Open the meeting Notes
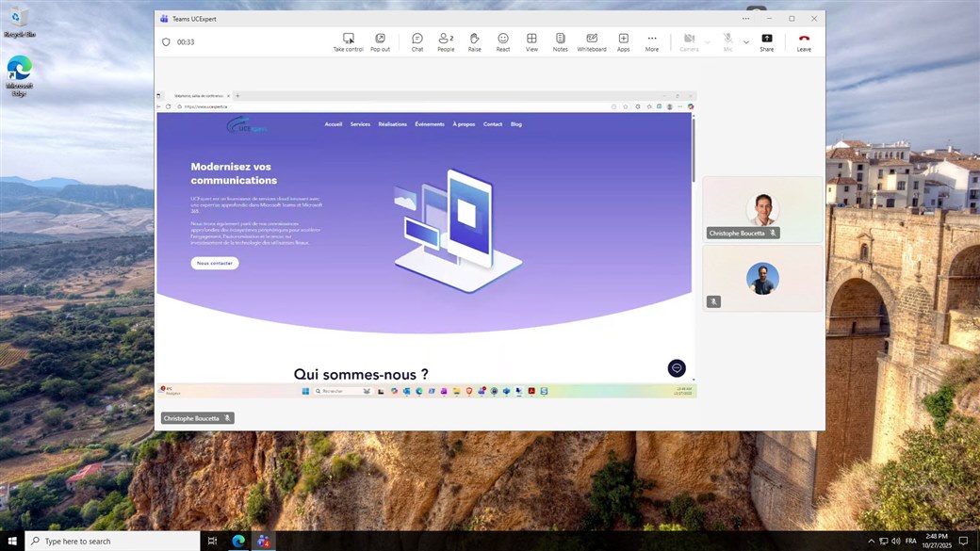Image resolution: width=980 pixels, height=551 pixels. coord(561,41)
